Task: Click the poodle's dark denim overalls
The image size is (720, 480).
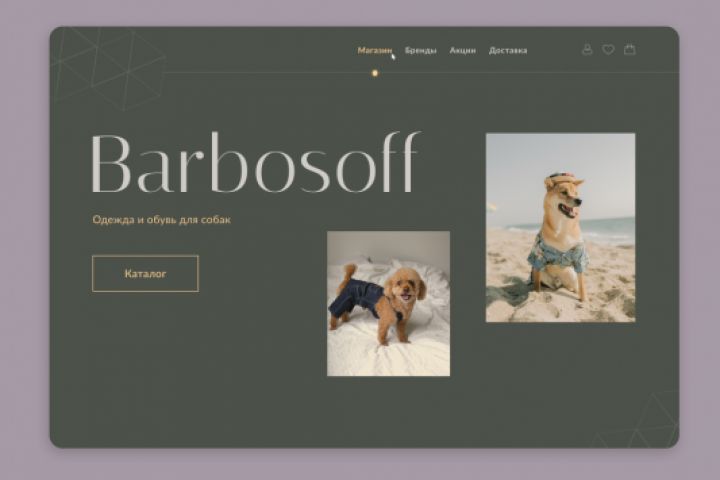Action: point(354,299)
